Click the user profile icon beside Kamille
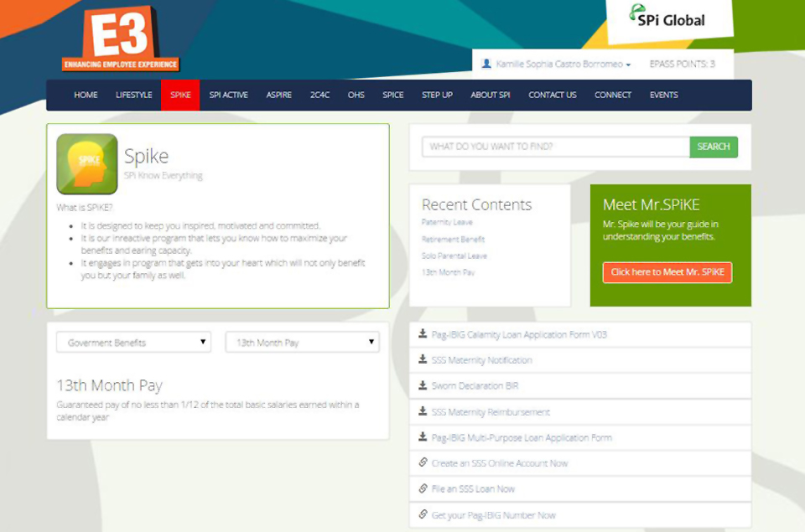805x532 pixels. (x=486, y=64)
